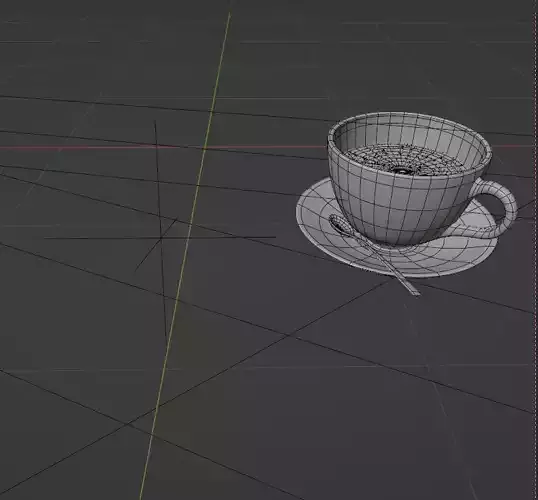
Task: Select the spoon resting on the saucer
Action: click(x=374, y=254)
